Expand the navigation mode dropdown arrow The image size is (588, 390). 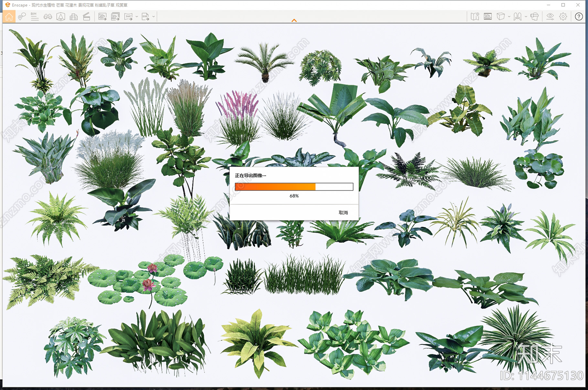pyautogui.click(x=526, y=17)
